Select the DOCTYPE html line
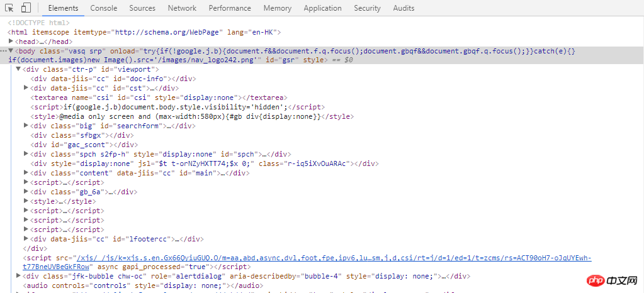 point(38,23)
